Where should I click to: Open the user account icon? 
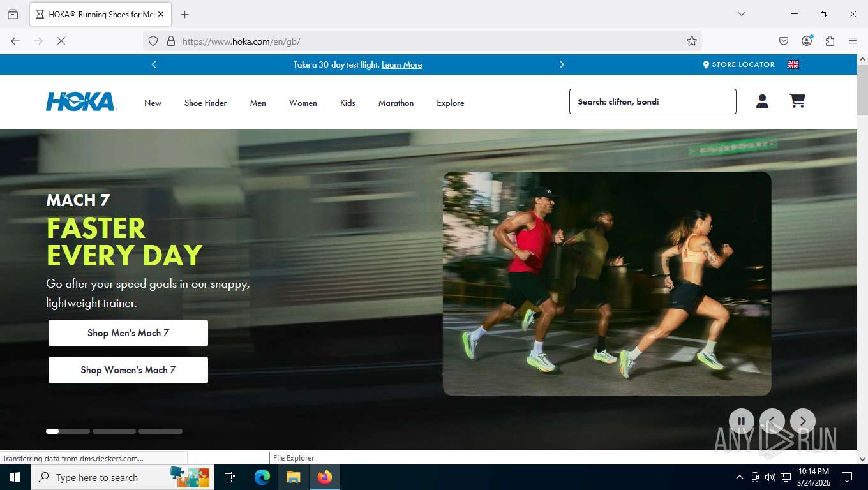tap(762, 101)
